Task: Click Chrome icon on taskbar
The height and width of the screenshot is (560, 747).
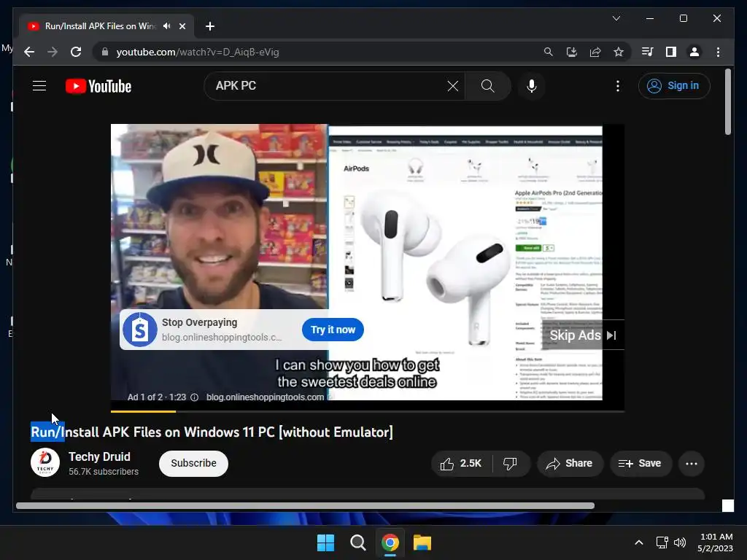Action: pos(390,542)
